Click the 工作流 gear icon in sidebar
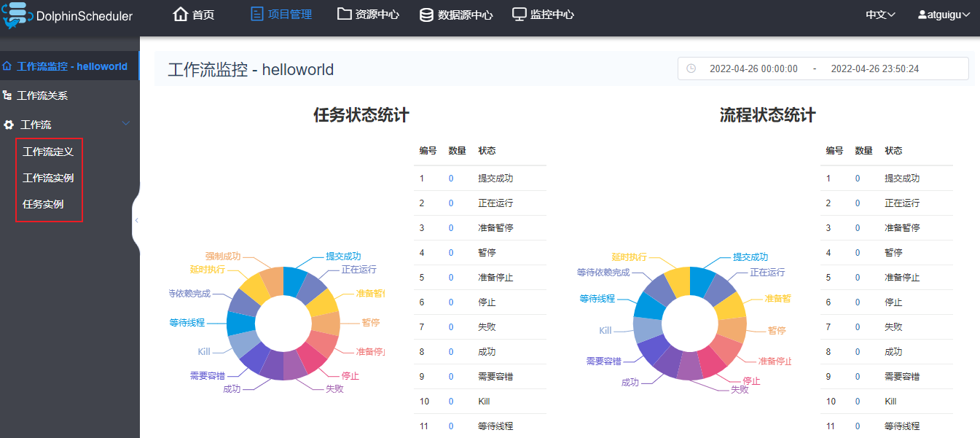This screenshot has height=438, width=980. 9,125
